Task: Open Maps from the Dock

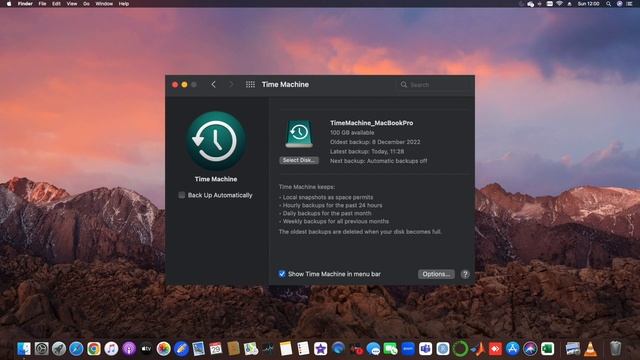Action: [x=251, y=349]
